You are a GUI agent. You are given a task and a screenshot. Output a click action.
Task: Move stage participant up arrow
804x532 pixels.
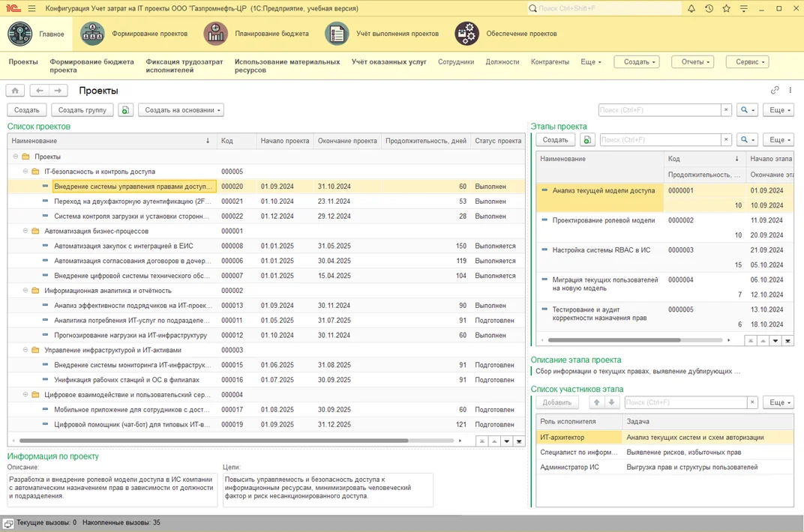[596, 402]
